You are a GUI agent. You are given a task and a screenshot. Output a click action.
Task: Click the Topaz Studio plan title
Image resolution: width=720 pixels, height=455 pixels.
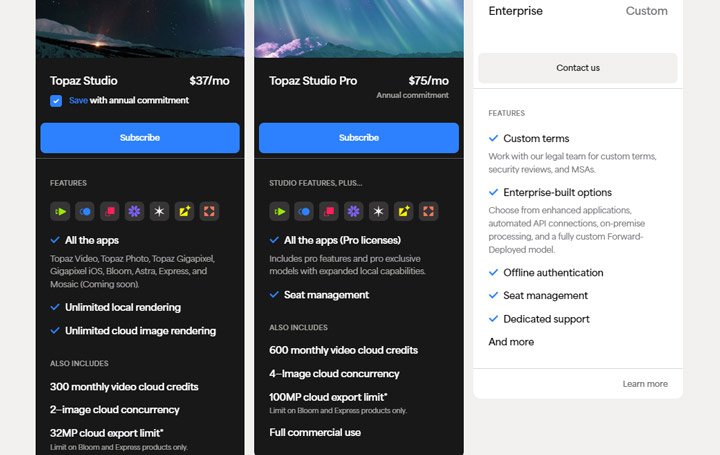[x=84, y=81]
